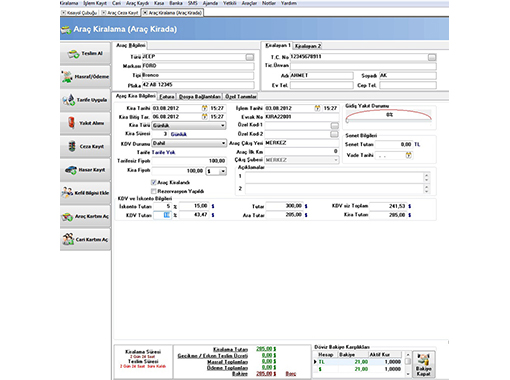Image resolution: width=510 pixels, height=380 pixels.
Task: Open the Araç Kaydı menu
Action: click(137, 3)
